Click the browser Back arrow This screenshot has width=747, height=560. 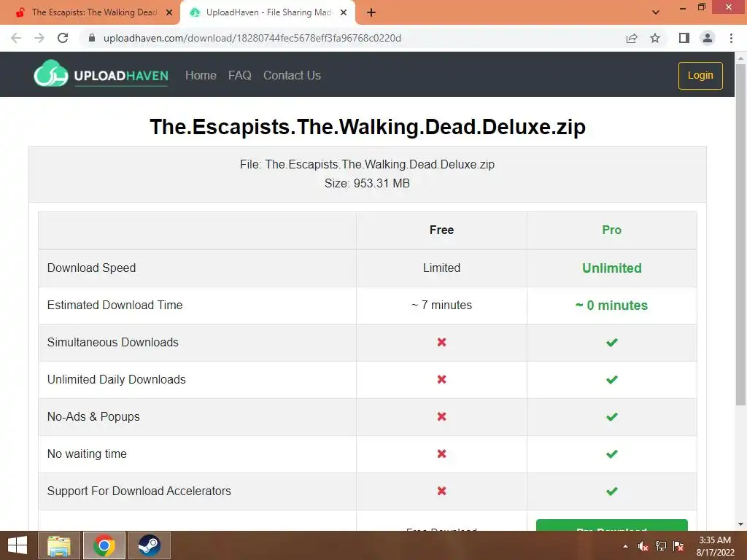[x=16, y=38]
